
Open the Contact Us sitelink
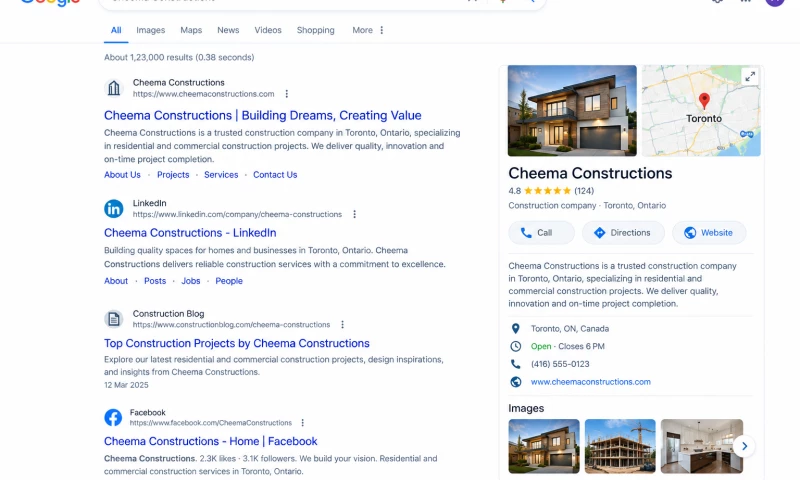coord(275,174)
